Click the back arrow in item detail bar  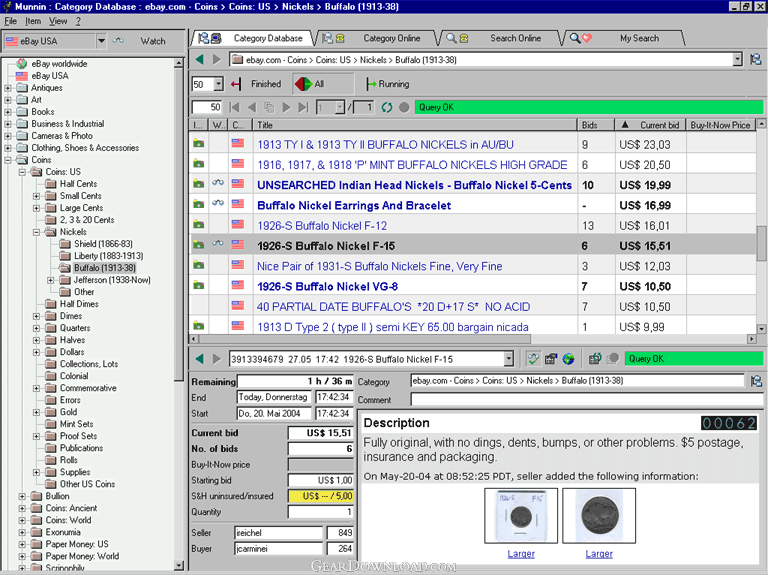199,359
